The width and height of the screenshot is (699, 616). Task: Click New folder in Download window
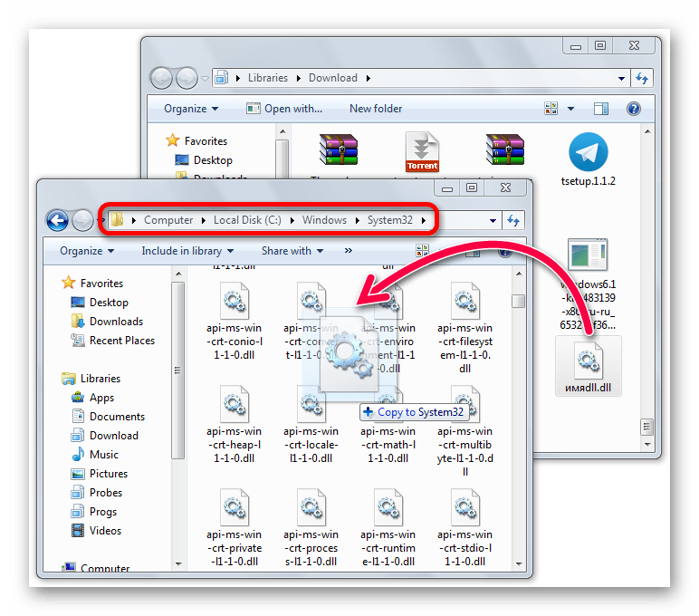pos(376,109)
